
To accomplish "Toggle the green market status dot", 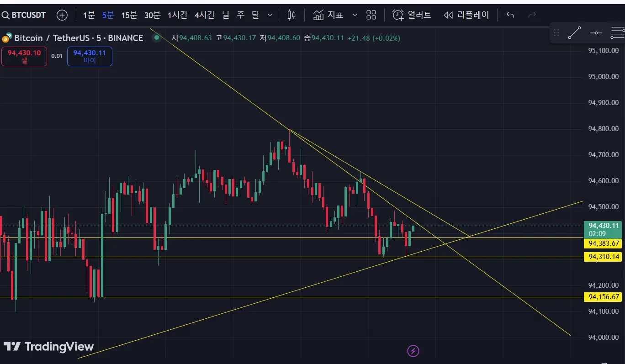I will click(157, 37).
